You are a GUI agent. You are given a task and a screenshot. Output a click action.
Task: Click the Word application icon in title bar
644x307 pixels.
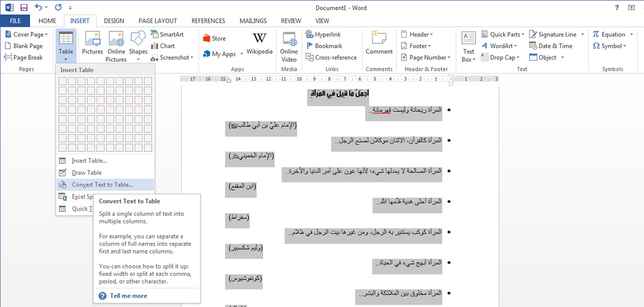point(9,7)
